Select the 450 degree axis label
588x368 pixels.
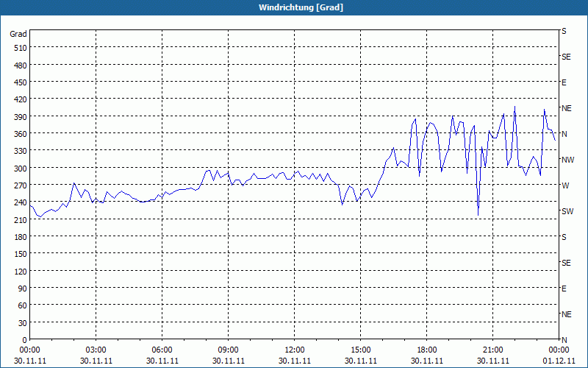point(21,82)
